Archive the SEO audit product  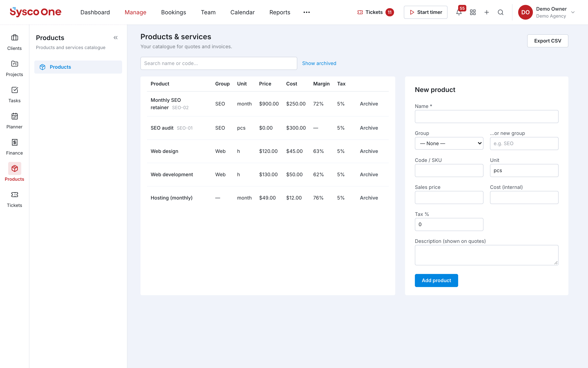369,128
